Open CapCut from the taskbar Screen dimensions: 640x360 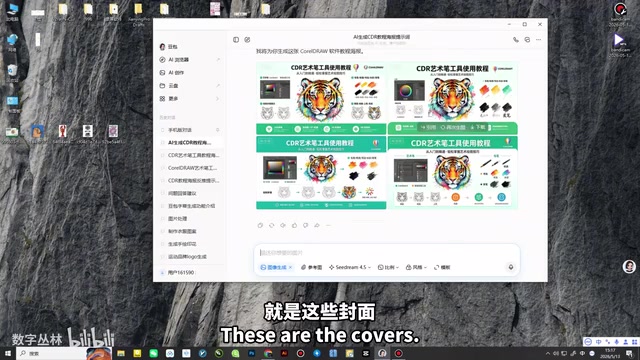coord(366,353)
